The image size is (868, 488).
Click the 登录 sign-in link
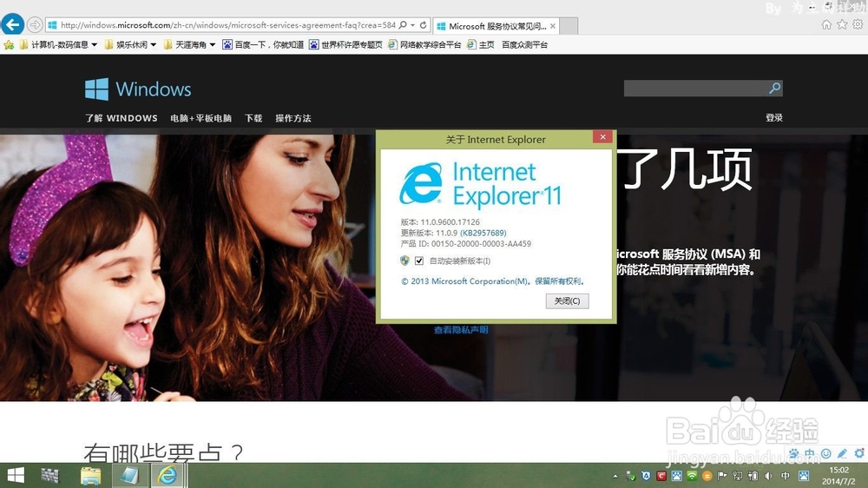point(774,117)
